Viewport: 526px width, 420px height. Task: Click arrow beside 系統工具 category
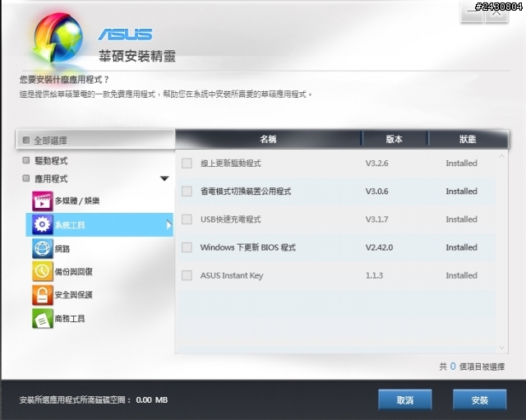click(169, 224)
